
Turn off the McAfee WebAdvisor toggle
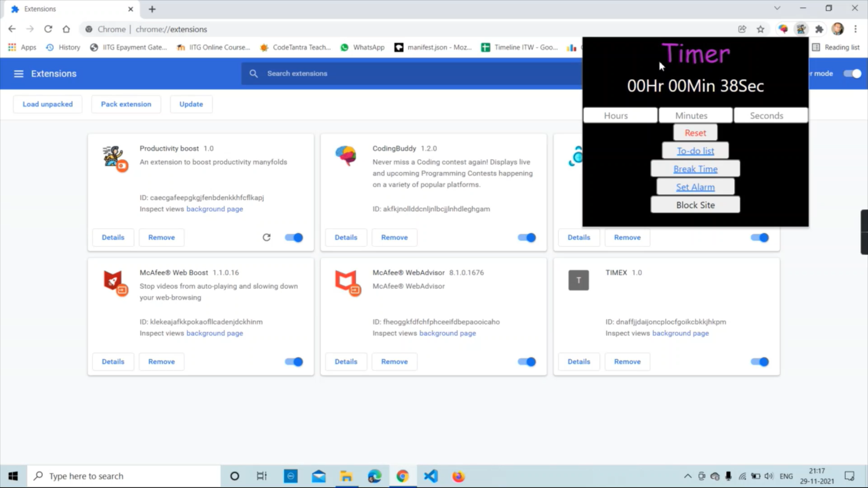[526, 361]
